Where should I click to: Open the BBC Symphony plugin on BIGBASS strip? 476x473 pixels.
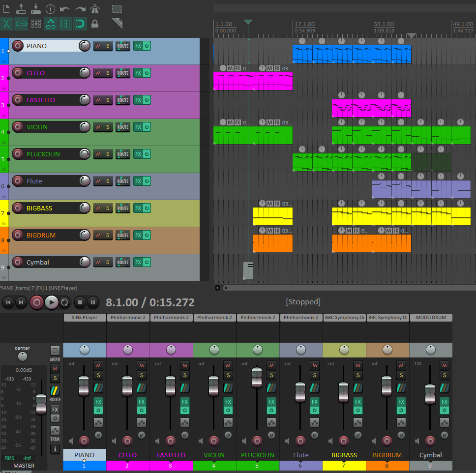click(344, 318)
